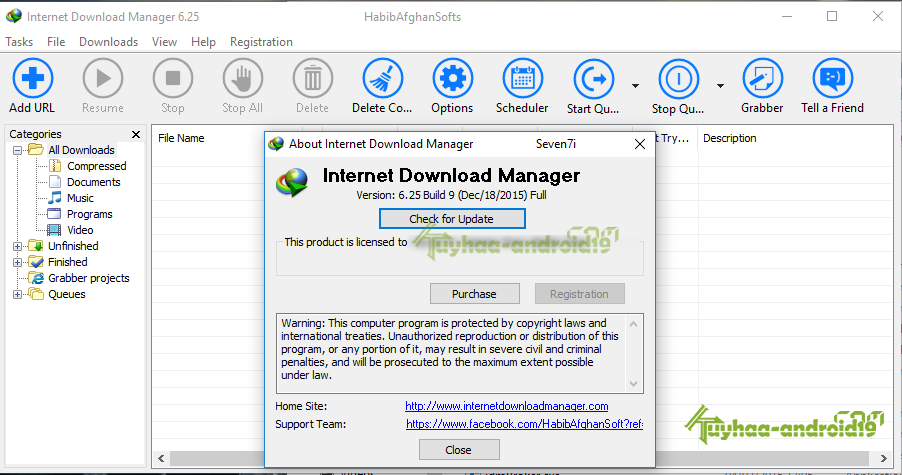
Task: Click the File Name column header
Action: 181,138
